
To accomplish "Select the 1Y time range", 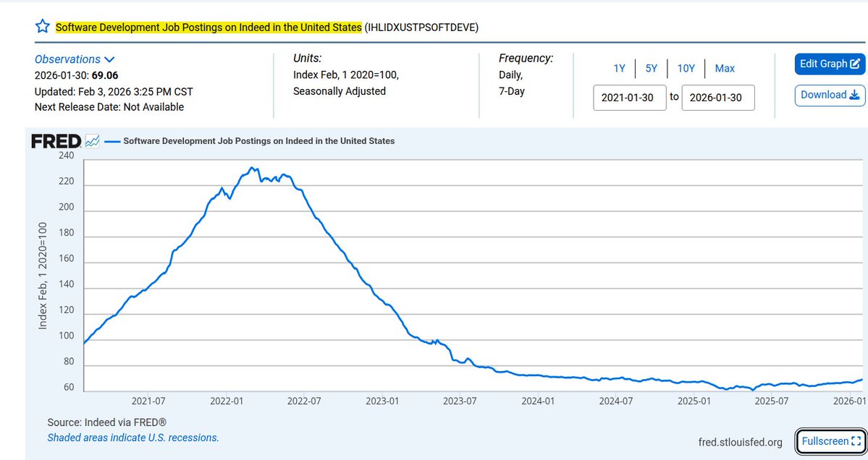I will pyautogui.click(x=619, y=68).
